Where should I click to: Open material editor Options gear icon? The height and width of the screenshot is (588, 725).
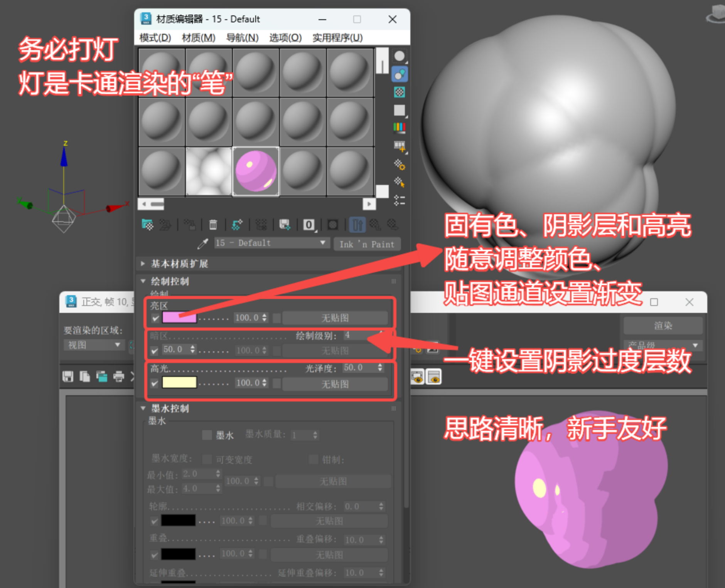(400, 165)
